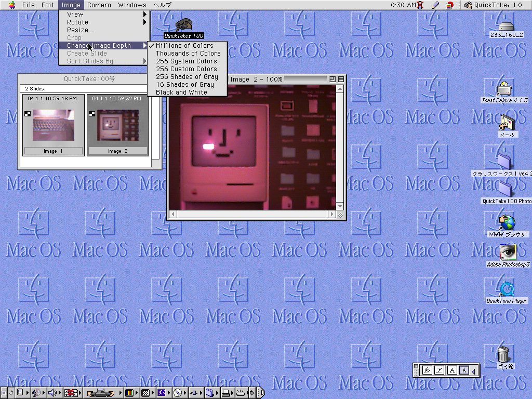532x399 pixels.
Task: Open the Apple menu icon
Action: 12,5
